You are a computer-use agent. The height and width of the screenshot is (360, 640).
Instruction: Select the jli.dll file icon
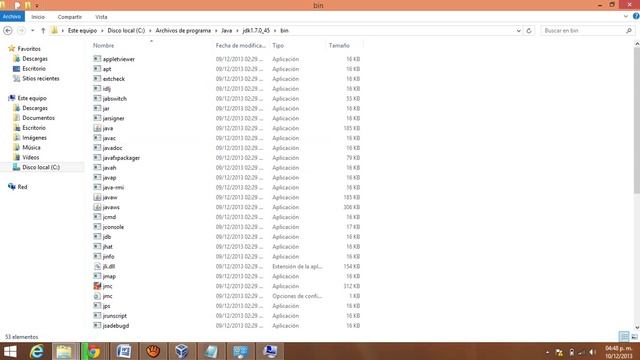tap(97, 266)
